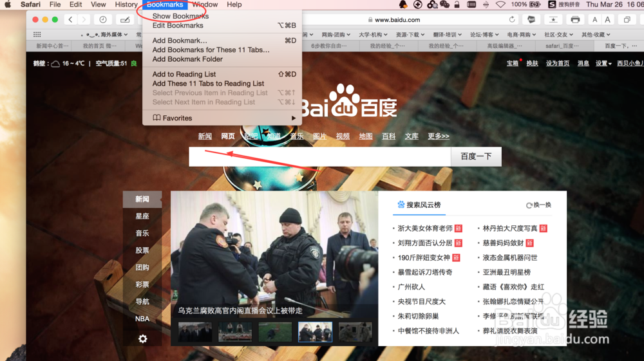Click the padlock menu bar icon
The image size is (644, 361).
click(x=457, y=5)
